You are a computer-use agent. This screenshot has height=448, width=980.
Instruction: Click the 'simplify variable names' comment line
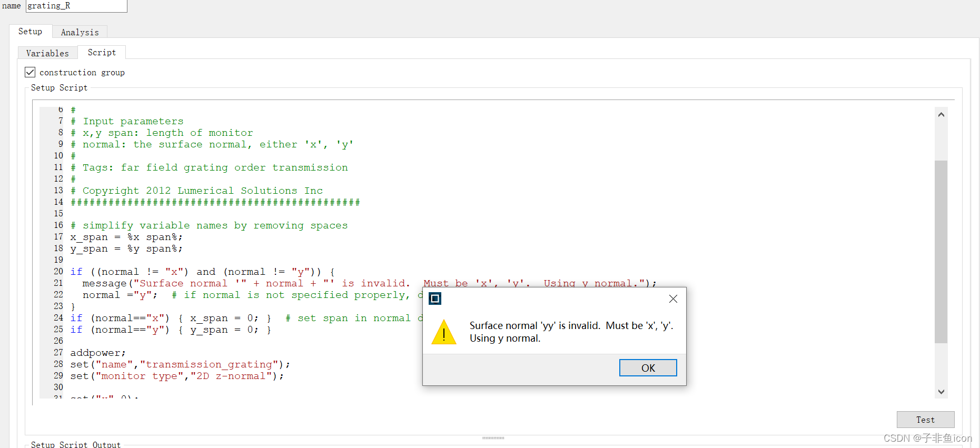click(209, 225)
